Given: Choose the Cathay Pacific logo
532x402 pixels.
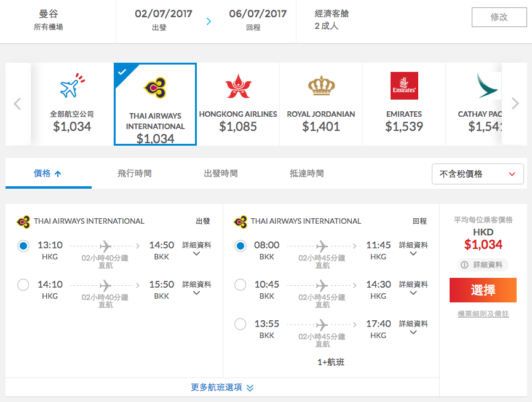Looking at the screenshot, I should coord(487,86).
